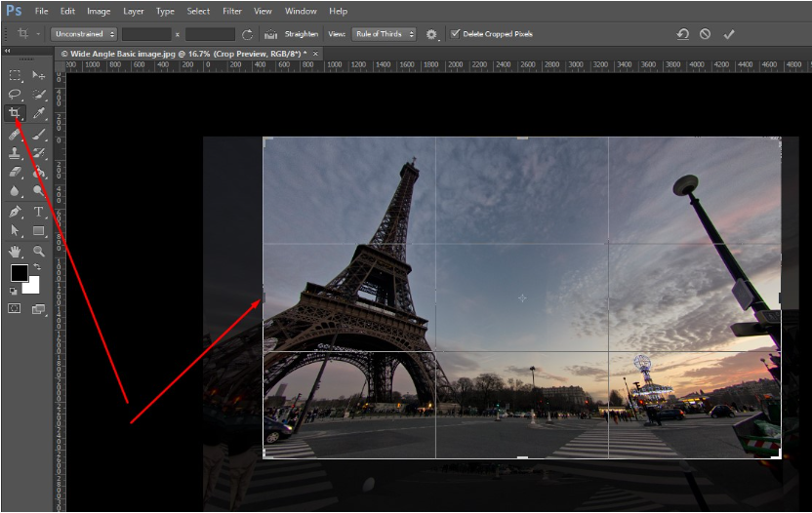
Task: Open the Filter menu
Action: coord(232,11)
